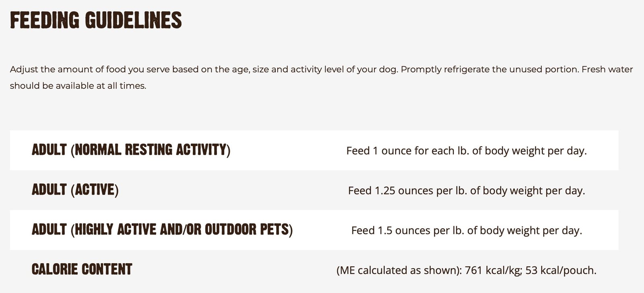Click the Feeding Guidelines heading
This screenshot has height=293, width=644.
96,20
